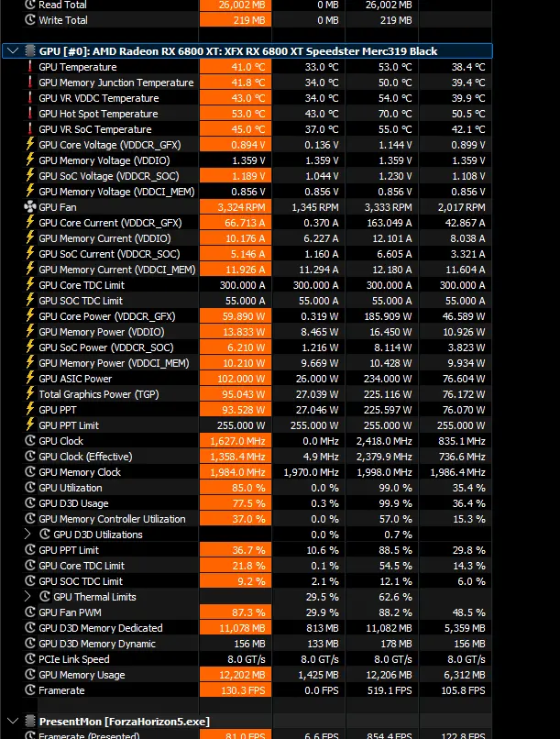Click the GPU Memory Usage average 6,312 MB
Image resolution: width=560 pixels, height=739 pixels.
(x=465, y=675)
